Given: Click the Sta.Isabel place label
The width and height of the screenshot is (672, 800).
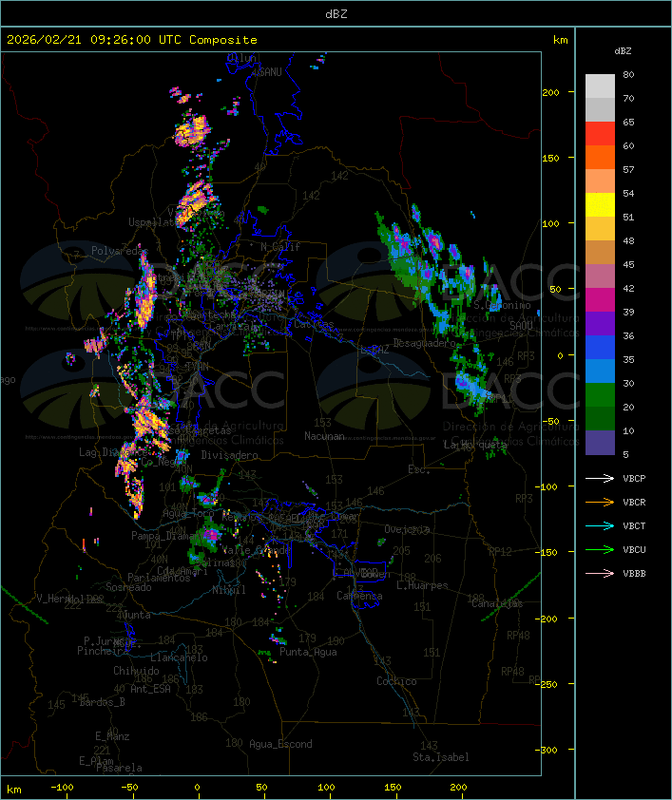Looking at the screenshot, I should click(441, 757).
